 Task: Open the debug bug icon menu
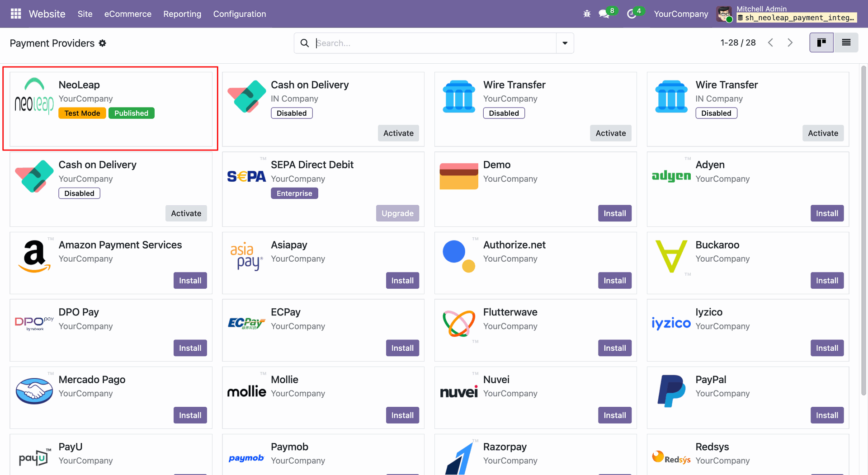pyautogui.click(x=587, y=14)
